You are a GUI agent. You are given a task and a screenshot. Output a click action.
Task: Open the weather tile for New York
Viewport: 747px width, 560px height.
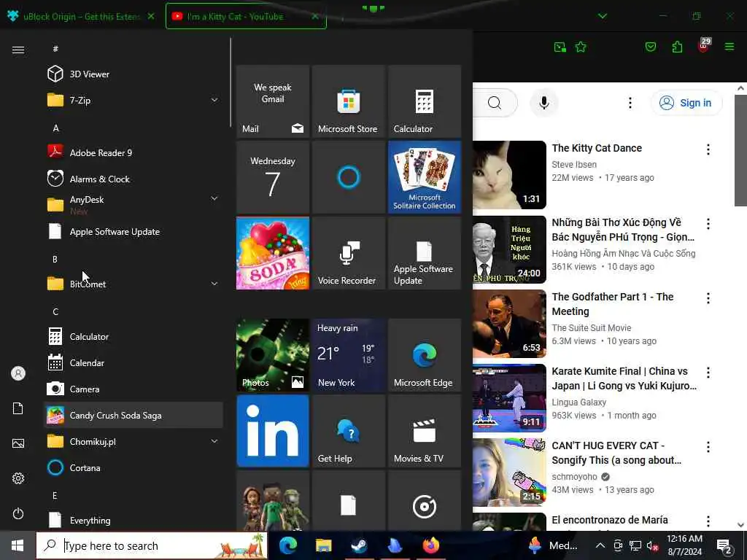pyautogui.click(x=349, y=355)
